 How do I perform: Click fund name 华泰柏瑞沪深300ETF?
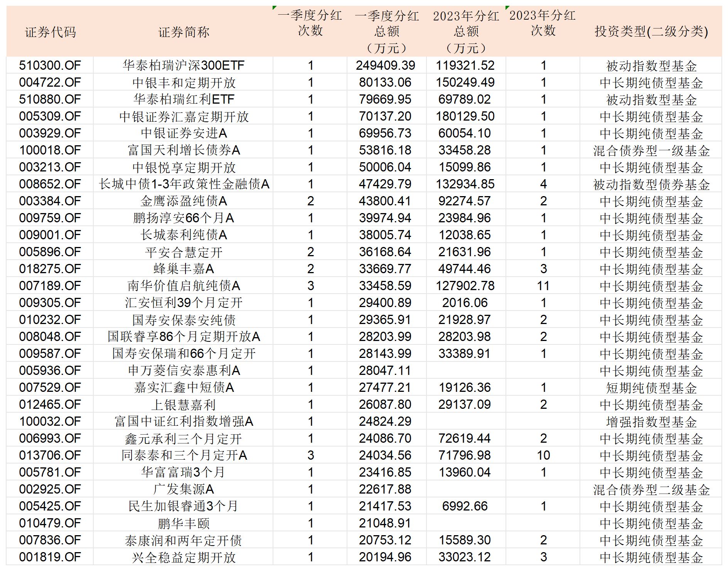(184, 65)
